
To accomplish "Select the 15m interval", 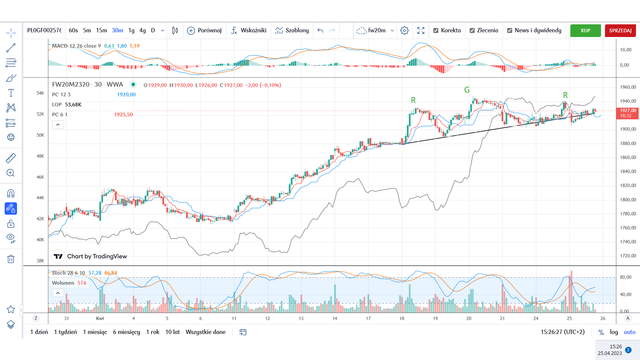I will tap(101, 31).
